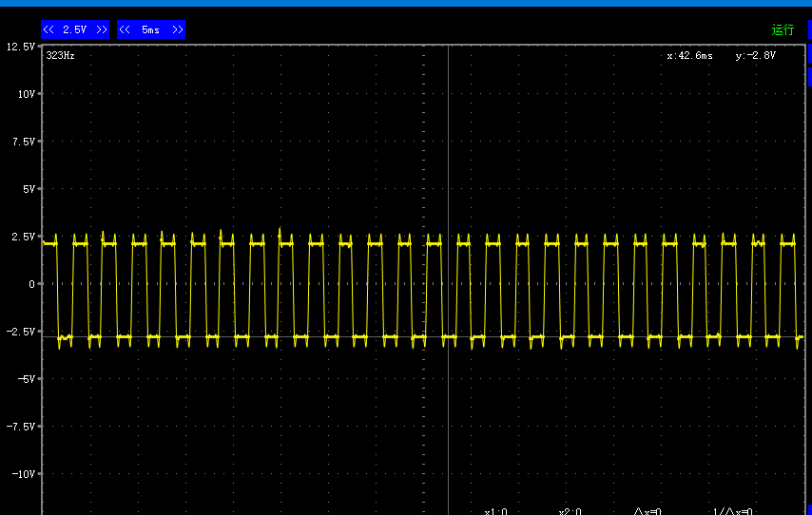This screenshot has width=812, height=515.
Task: Click the 2.5V volts-per-division value
Action: point(74,29)
